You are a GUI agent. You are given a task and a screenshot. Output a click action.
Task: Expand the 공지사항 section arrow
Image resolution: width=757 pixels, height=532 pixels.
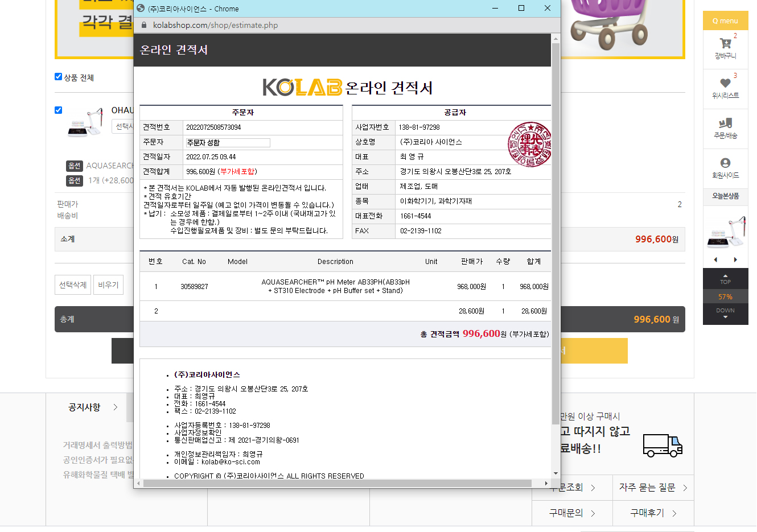(116, 407)
